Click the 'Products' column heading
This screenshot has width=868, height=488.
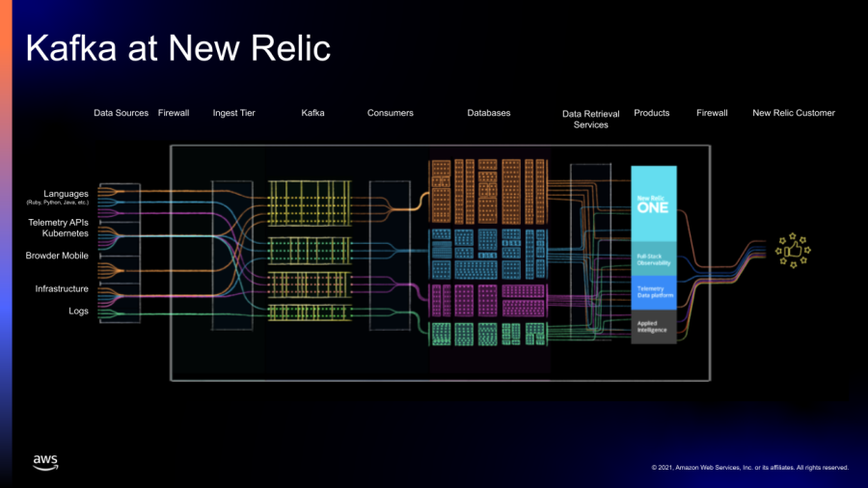pyautogui.click(x=652, y=113)
